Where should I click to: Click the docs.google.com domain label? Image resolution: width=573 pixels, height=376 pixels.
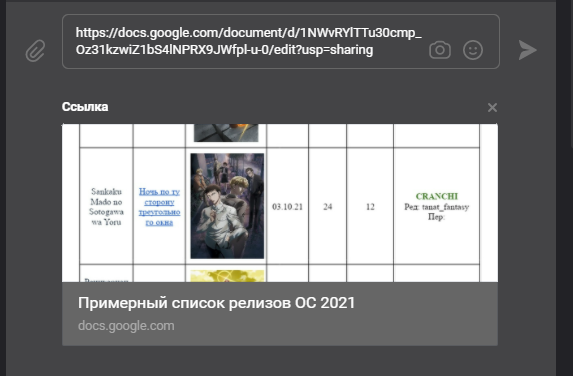point(126,326)
